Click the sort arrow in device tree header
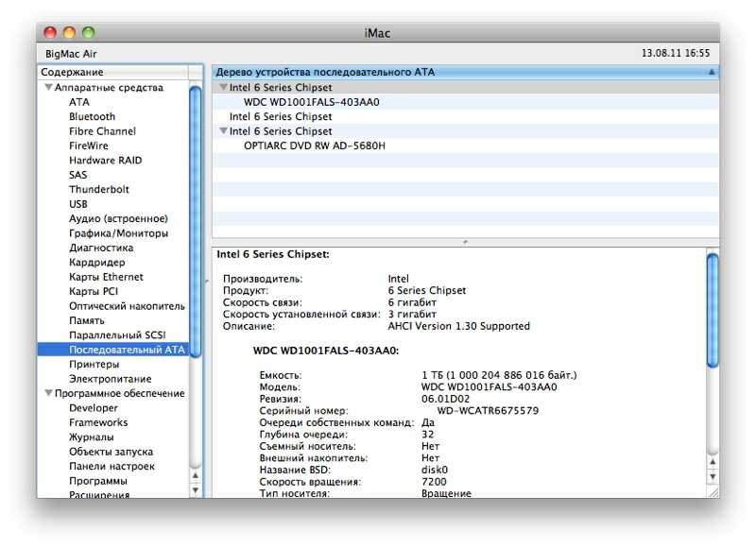Screen dimensions: 756x548 712,72
